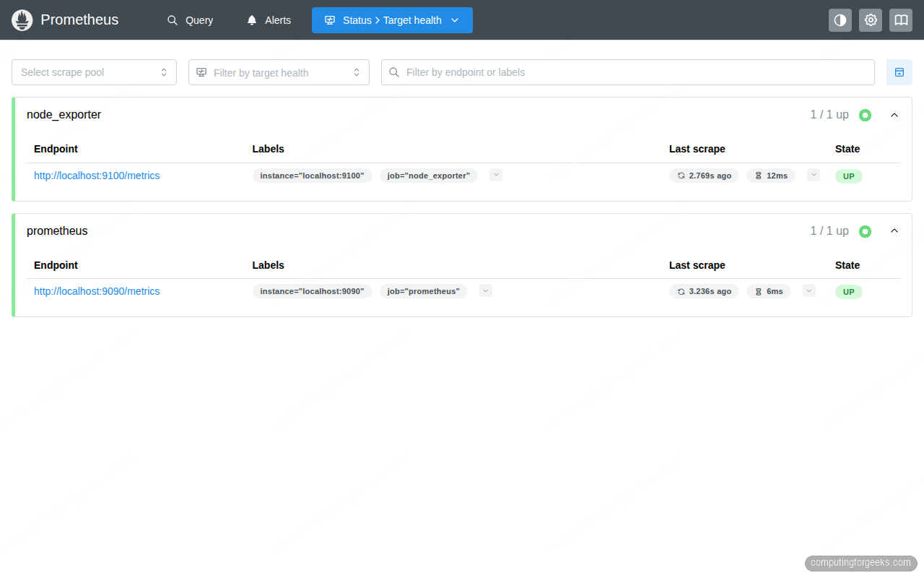Click the collapse-all panels icon next to search

(899, 72)
